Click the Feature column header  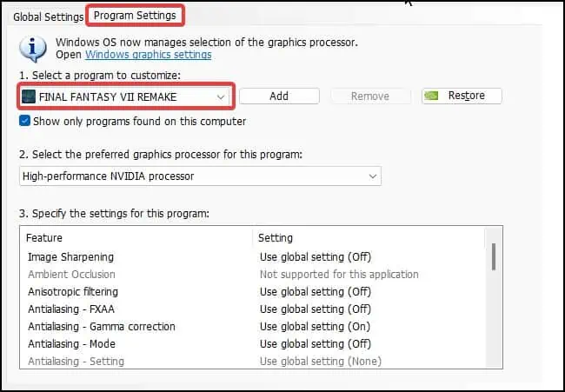click(x=44, y=237)
